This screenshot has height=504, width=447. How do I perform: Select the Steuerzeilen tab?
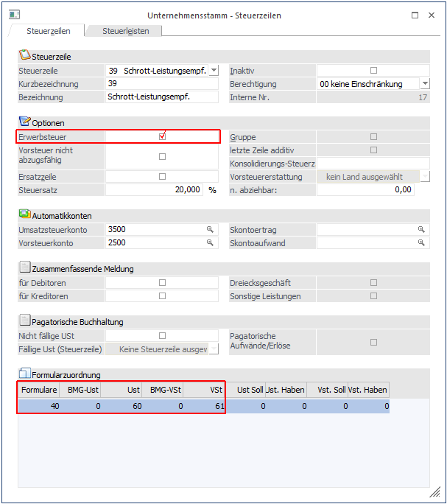pyautogui.click(x=48, y=31)
